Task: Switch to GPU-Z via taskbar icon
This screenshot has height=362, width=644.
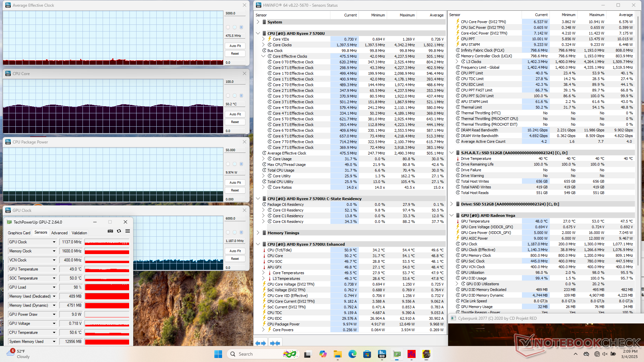Action: 397,354
